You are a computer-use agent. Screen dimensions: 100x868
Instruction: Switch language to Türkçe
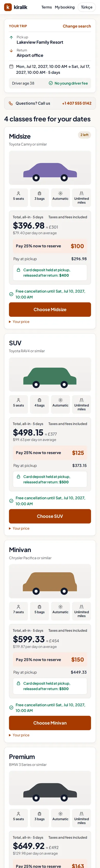pyautogui.click(x=87, y=7)
